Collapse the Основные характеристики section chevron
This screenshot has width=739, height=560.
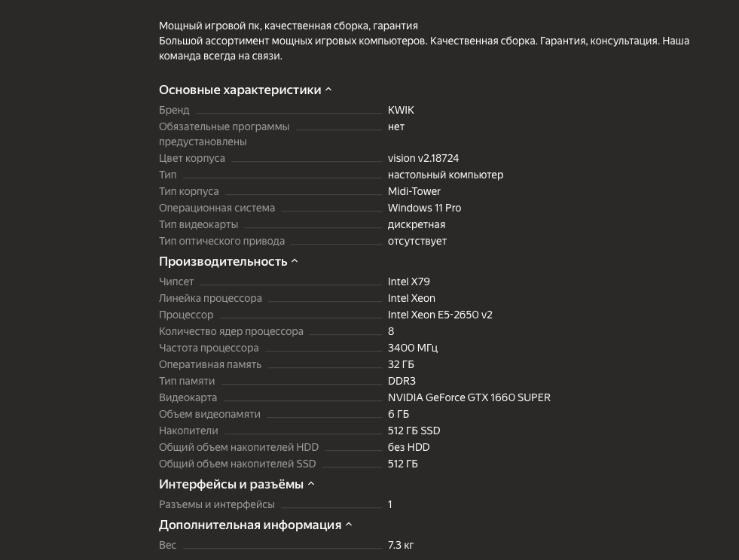[x=328, y=90]
